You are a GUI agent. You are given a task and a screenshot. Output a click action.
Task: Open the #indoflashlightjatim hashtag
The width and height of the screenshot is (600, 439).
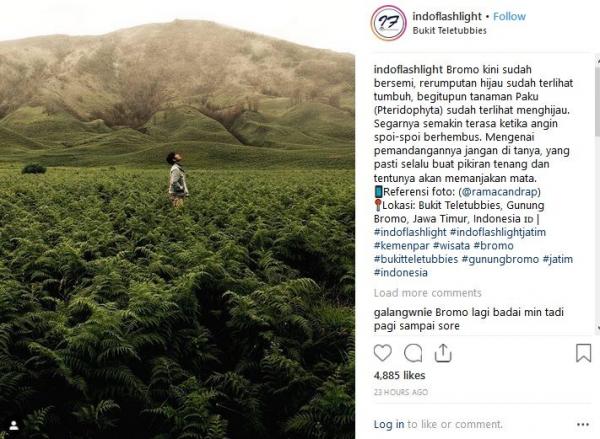[498, 232]
